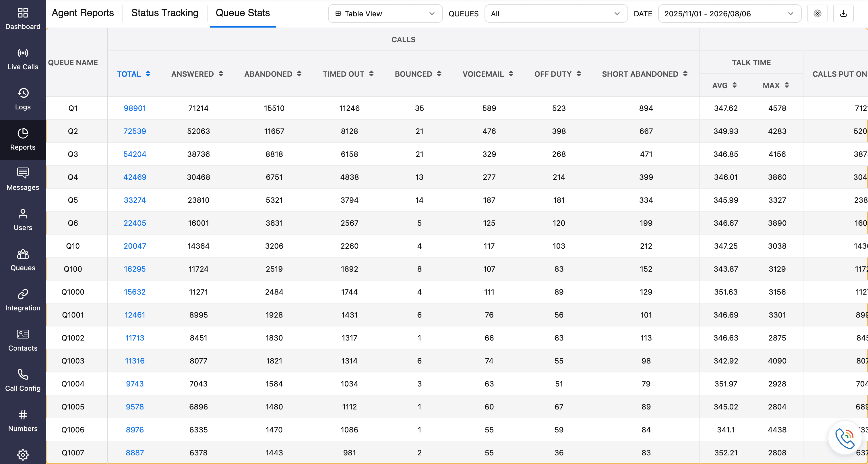Open Q1000 total calls link 15632
Screen dimensions: 868x464
pyautogui.click(x=135, y=292)
